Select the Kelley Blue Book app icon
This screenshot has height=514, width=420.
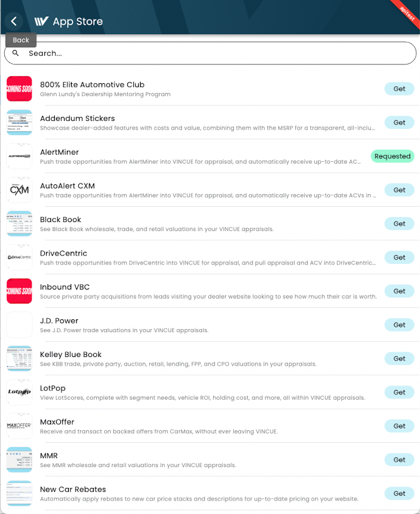[x=19, y=358]
